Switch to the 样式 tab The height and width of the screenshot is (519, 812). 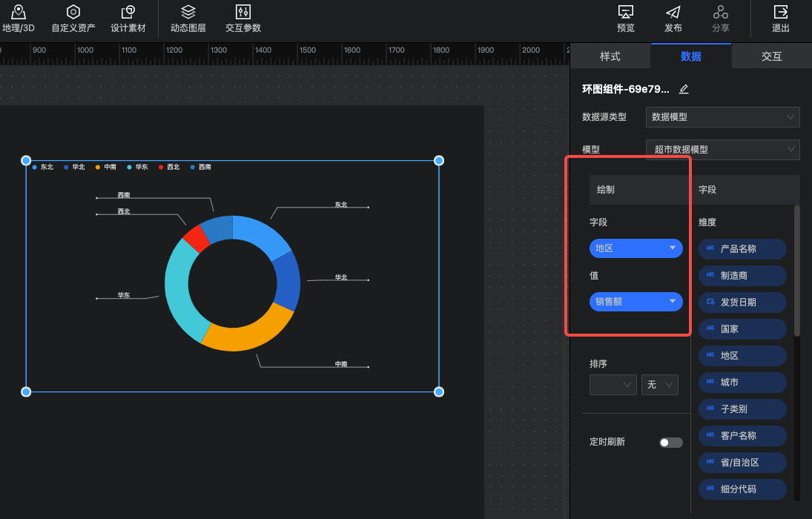pyautogui.click(x=610, y=56)
